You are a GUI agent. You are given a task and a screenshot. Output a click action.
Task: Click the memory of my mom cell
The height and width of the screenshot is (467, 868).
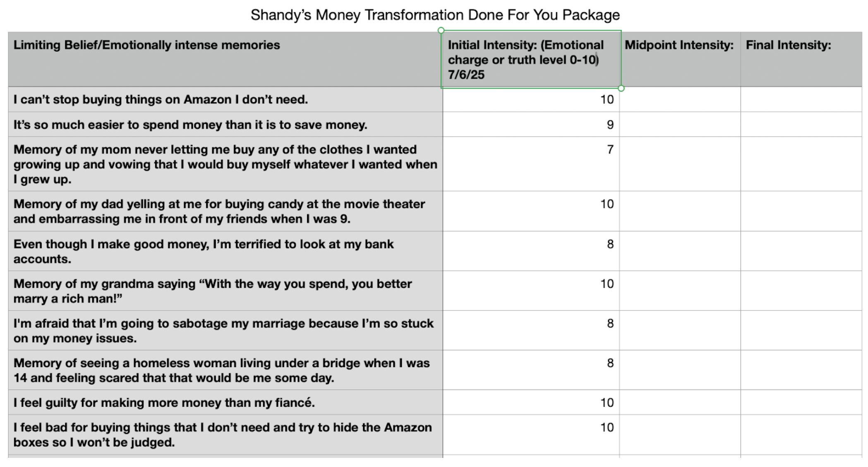coord(225,164)
